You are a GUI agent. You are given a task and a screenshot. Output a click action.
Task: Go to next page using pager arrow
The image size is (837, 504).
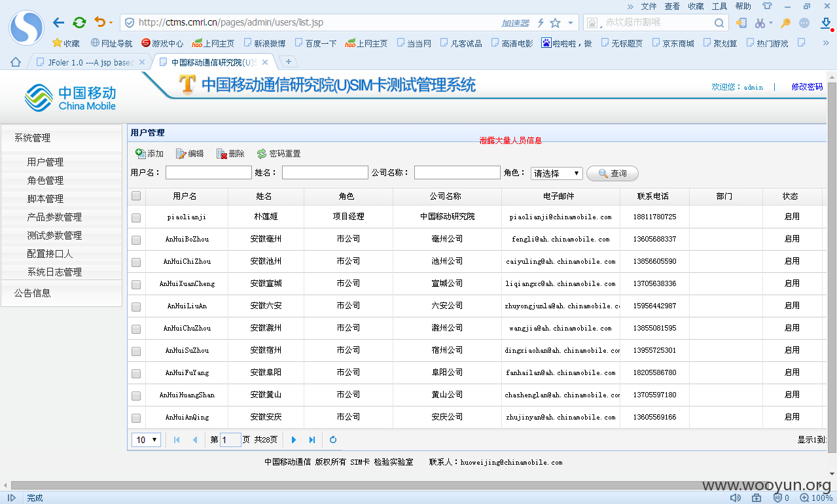click(294, 440)
